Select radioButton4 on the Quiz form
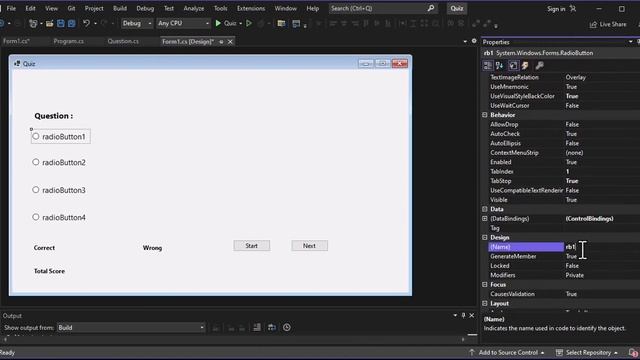Image resolution: width=640 pixels, height=360 pixels. coord(59,218)
